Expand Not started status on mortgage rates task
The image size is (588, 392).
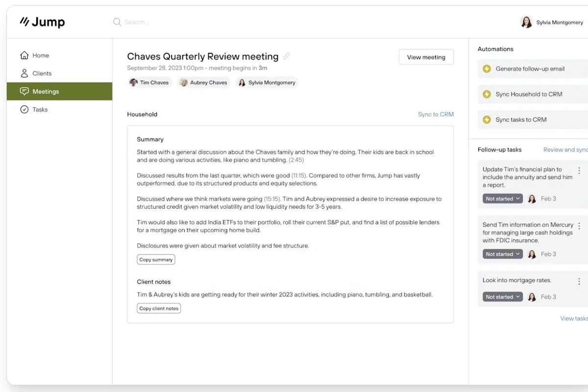503,297
